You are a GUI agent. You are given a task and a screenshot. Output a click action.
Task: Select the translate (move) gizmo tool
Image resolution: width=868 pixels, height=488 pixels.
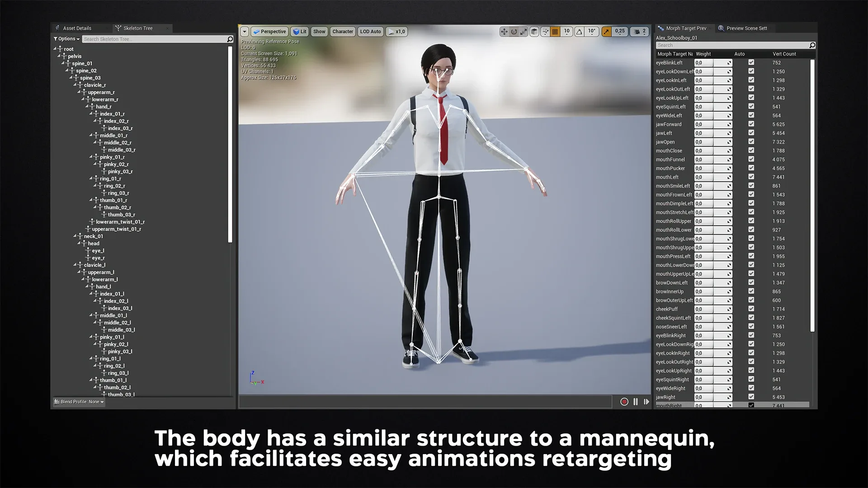click(x=504, y=32)
